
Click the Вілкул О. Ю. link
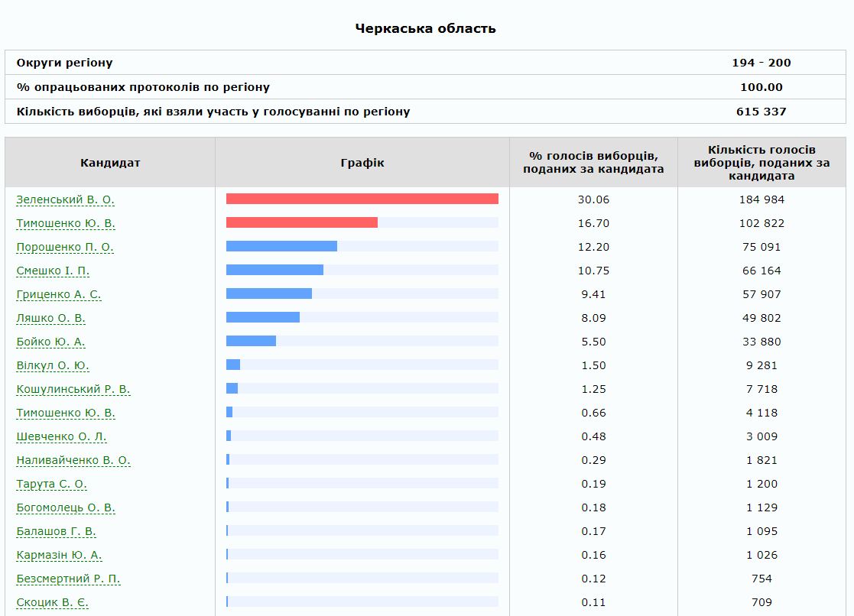click(53, 365)
